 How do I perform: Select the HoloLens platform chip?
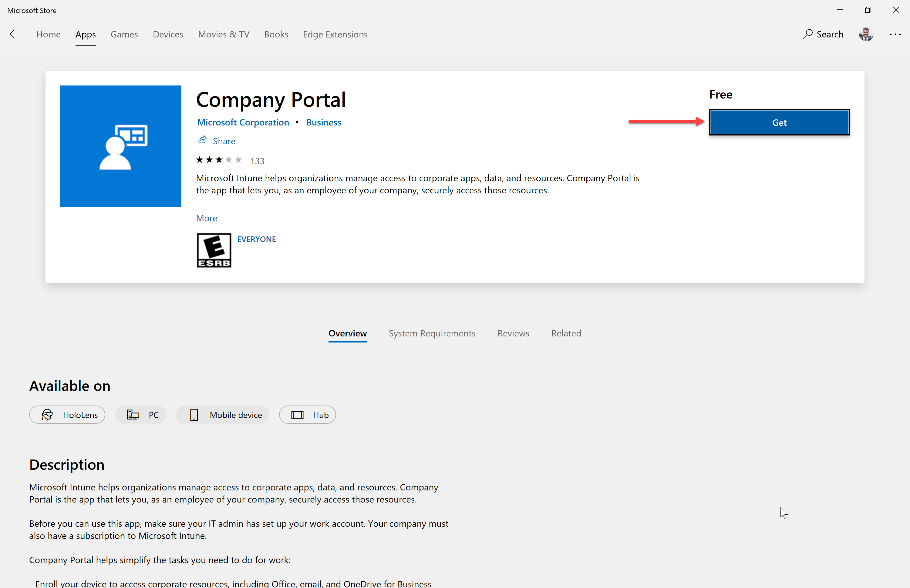(67, 415)
